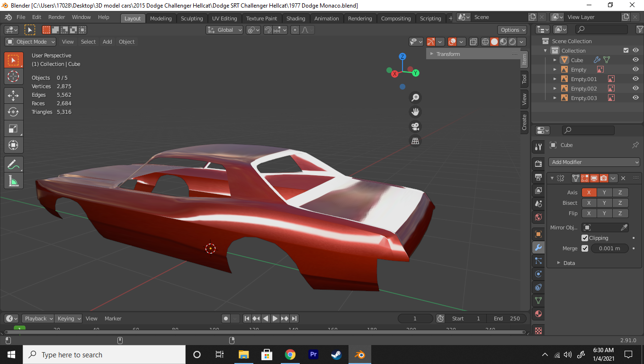Open the Render menu
Image resolution: width=644 pixels, height=364 pixels.
pos(56,17)
